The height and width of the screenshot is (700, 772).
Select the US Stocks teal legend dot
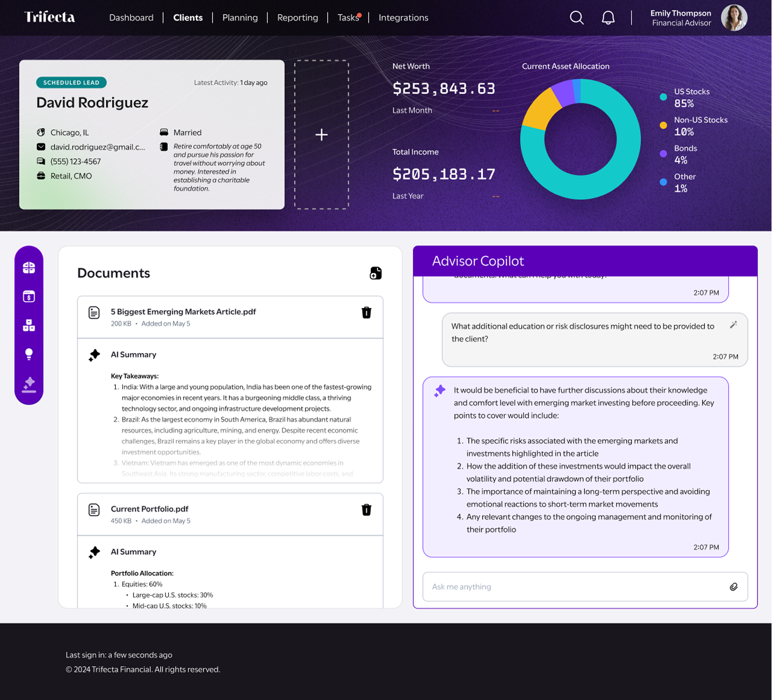663,97
